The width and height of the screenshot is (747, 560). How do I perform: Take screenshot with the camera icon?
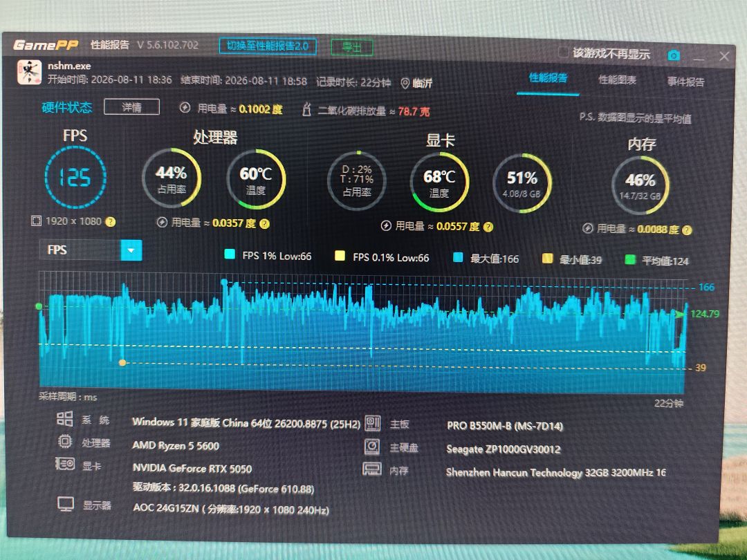(x=674, y=55)
